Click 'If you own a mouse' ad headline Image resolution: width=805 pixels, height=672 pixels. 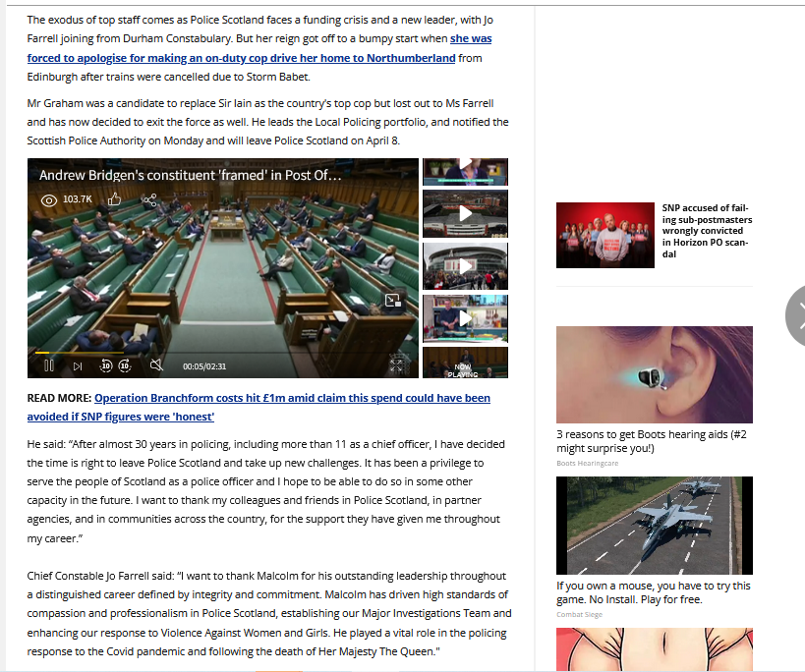[x=654, y=592]
